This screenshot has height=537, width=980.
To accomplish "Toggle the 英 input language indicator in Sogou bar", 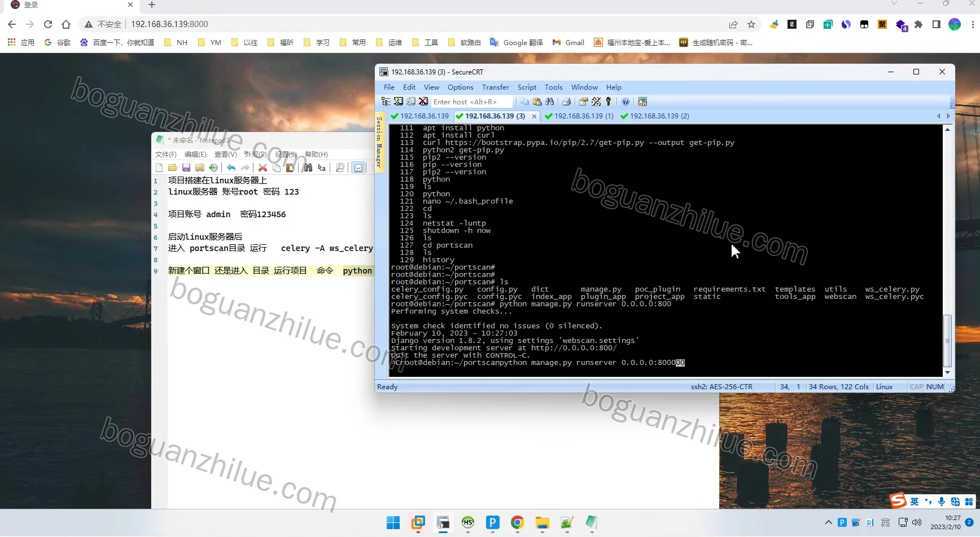I will pyautogui.click(x=915, y=501).
